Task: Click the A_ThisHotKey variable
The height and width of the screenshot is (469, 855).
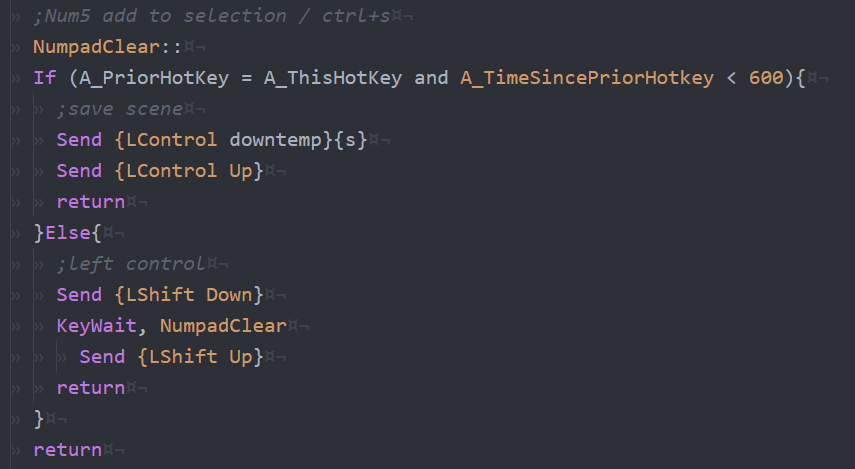Action: (333, 78)
